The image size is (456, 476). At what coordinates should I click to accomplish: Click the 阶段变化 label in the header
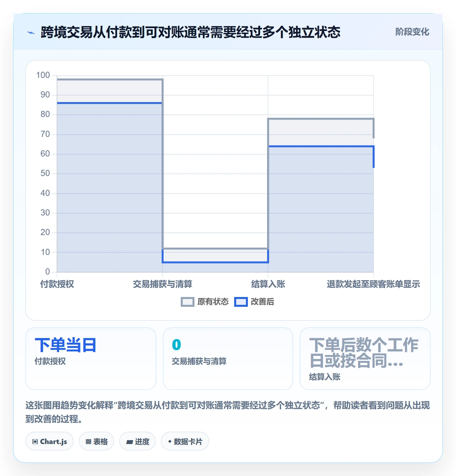pos(412,32)
